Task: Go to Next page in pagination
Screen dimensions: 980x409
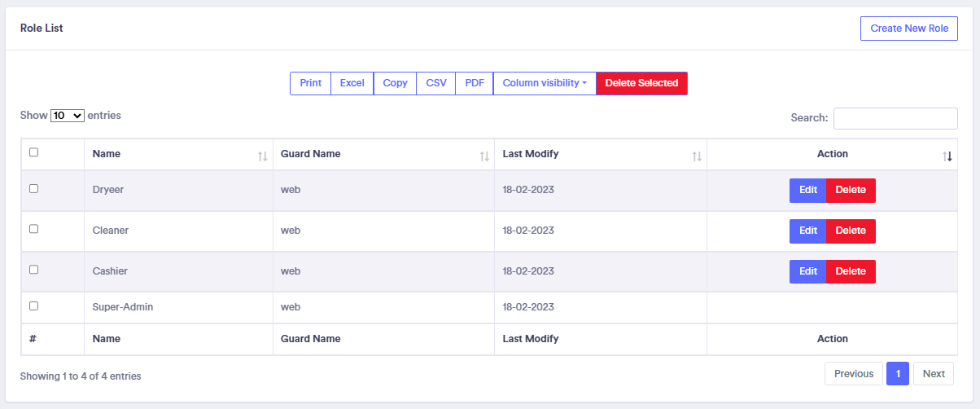Action: 934,374
